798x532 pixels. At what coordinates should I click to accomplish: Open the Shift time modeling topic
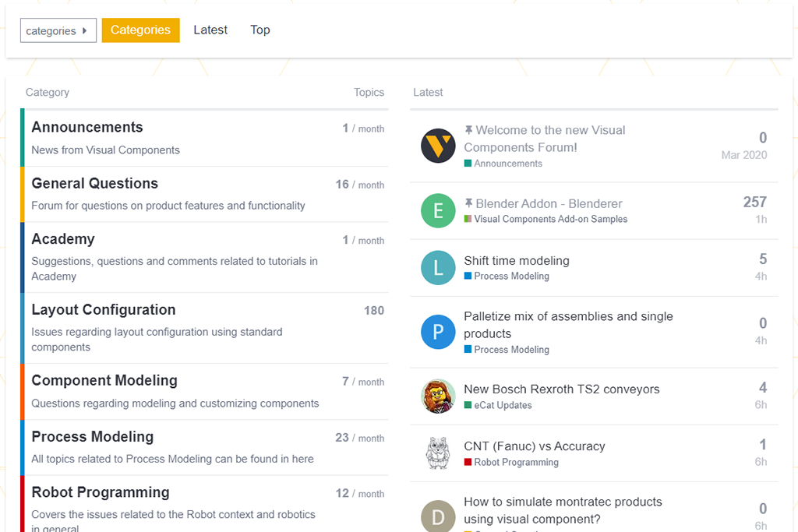(517, 260)
